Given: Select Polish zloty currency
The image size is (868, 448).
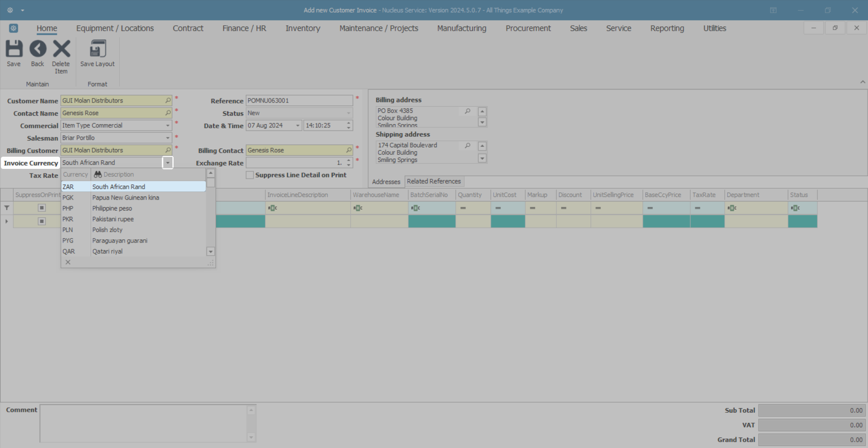Looking at the screenshot, I should pyautogui.click(x=133, y=230).
